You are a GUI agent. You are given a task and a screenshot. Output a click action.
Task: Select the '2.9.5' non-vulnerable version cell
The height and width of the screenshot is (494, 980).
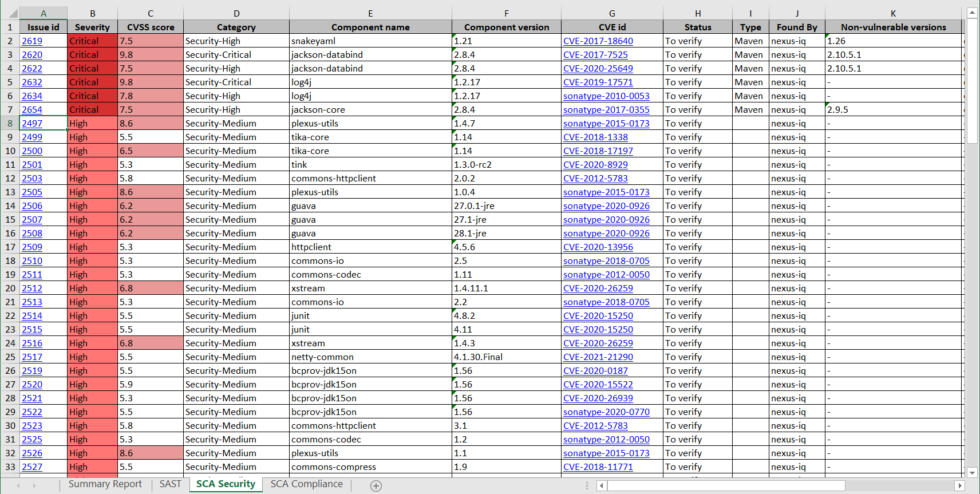(x=893, y=110)
